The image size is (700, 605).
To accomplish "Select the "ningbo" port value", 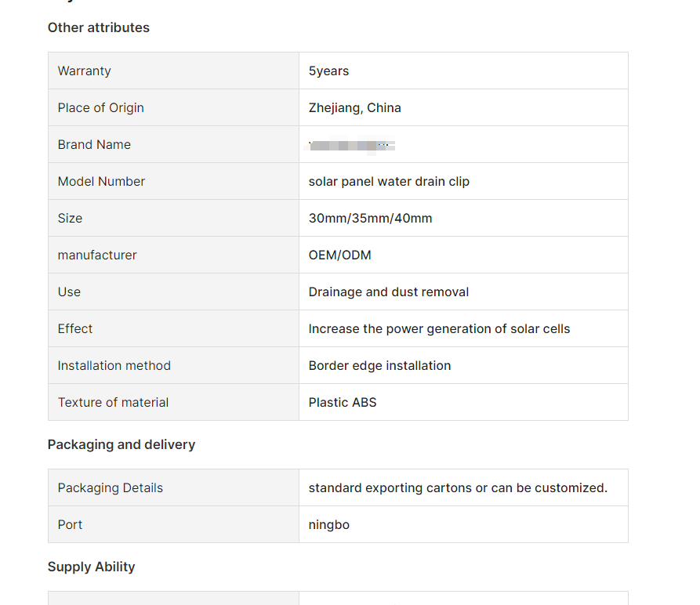I will [x=328, y=524].
